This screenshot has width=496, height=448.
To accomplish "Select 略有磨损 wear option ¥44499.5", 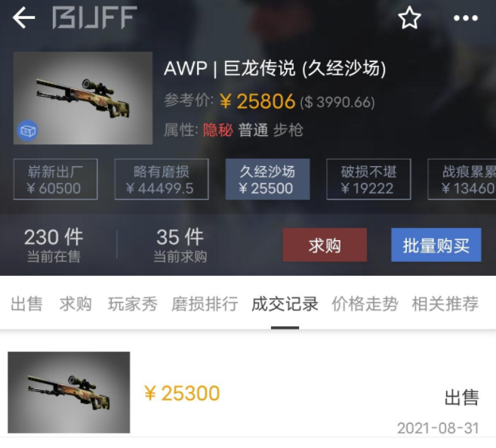I will (162, 179).
